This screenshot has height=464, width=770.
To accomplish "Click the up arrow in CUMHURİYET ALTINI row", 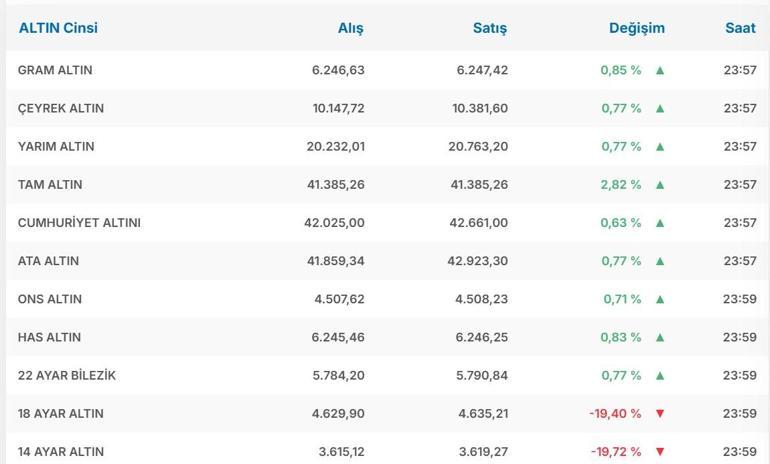I will tap(660, 223).
